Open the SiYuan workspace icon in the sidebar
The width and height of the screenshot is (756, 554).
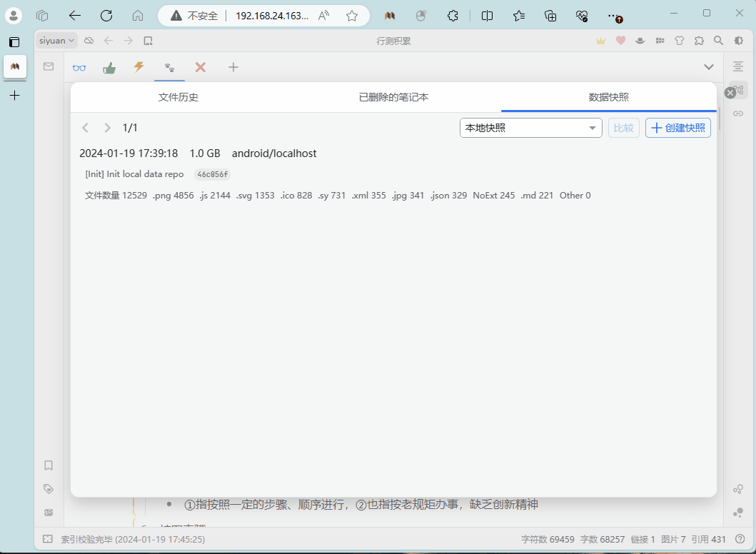[x=14, y=67]
